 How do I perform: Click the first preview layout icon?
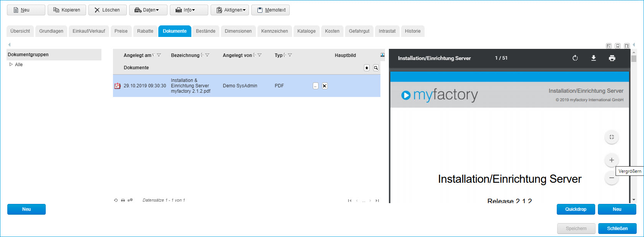[x=609, y=46]
